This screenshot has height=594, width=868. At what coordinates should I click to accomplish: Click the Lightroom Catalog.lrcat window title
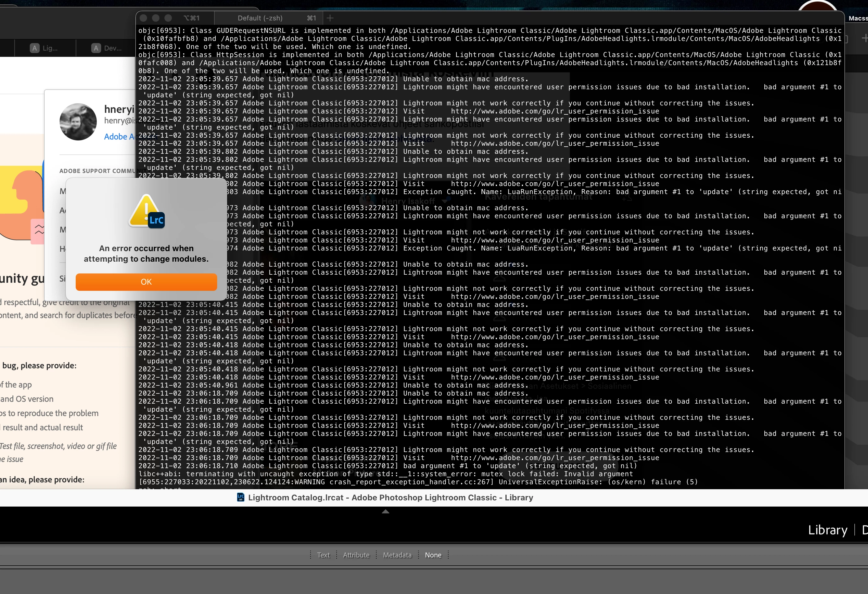click(390, 497)
